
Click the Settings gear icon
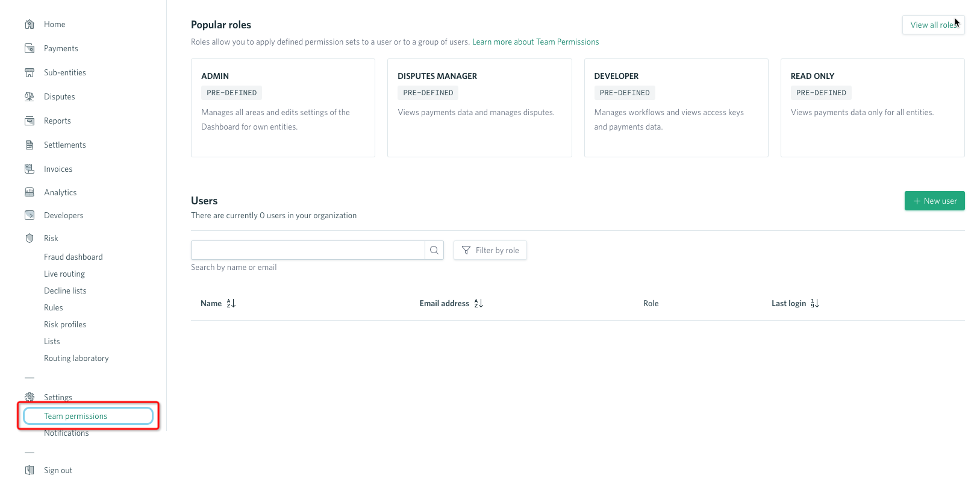click(30, 397)
